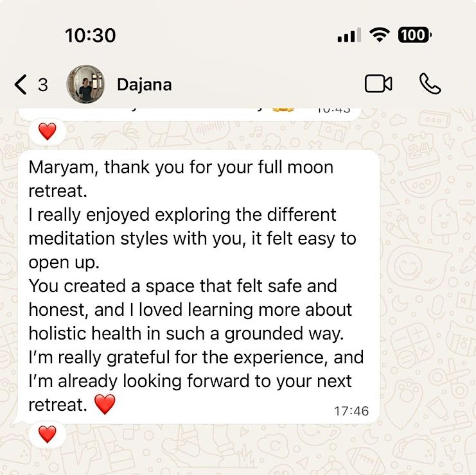Go back using the left chevron
The height and width of the screenshot is (475, 476).
pyautogui.click(x=21, y=84)
